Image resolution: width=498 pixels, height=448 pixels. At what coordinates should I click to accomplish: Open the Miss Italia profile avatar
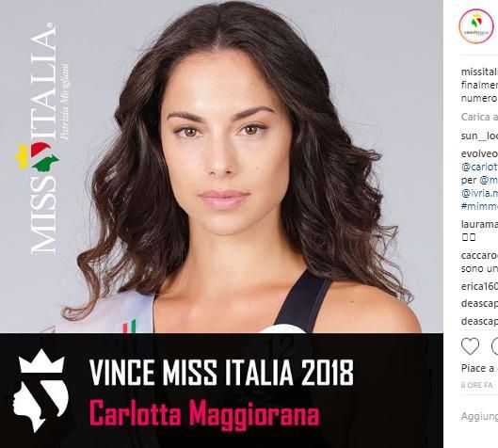pyautogui.click(x=476, y=26)
